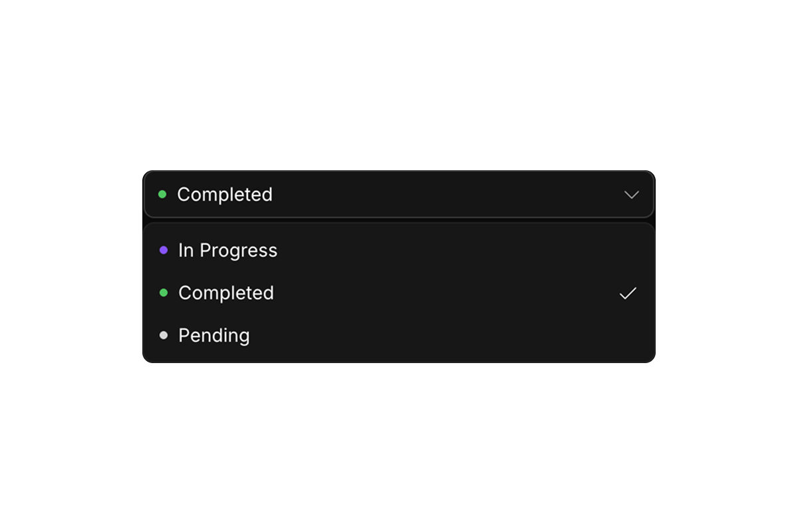Click the In Progress text label

pos(227,251)
